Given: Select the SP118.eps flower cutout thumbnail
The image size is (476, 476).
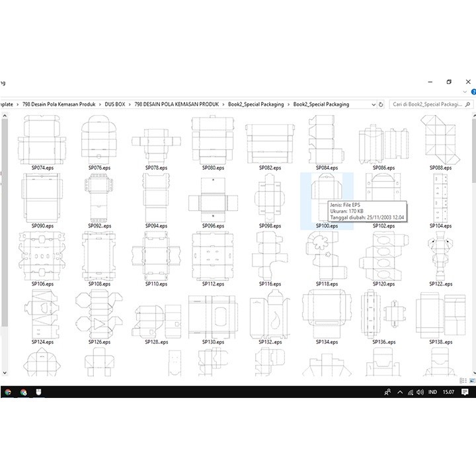Looking at the screenshot, I should pos(327,257).
